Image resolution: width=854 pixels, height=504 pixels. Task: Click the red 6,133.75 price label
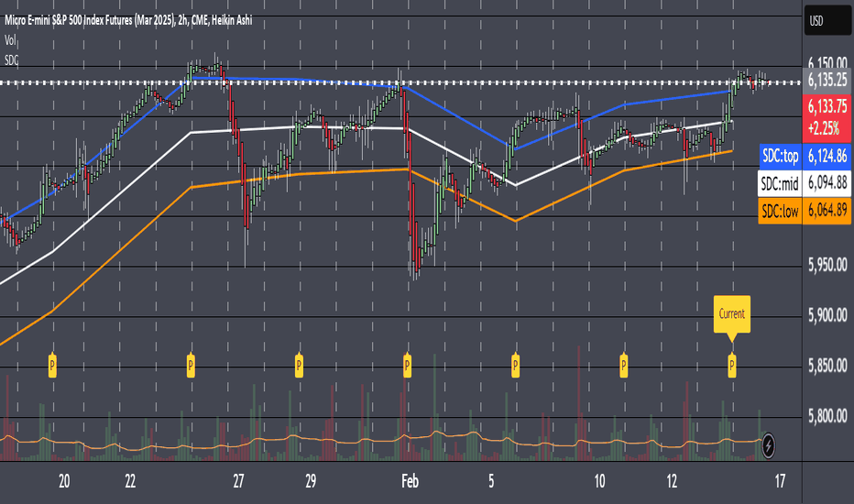coord(827,116)
